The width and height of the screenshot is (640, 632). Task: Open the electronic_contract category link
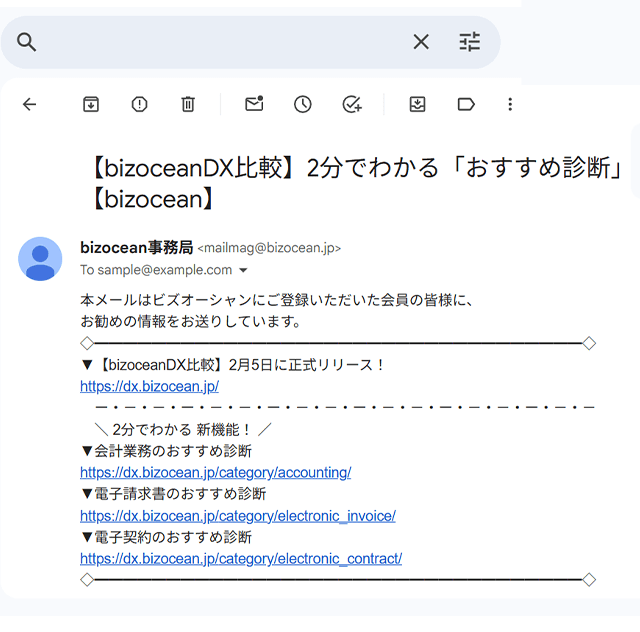tap(241, 559)
